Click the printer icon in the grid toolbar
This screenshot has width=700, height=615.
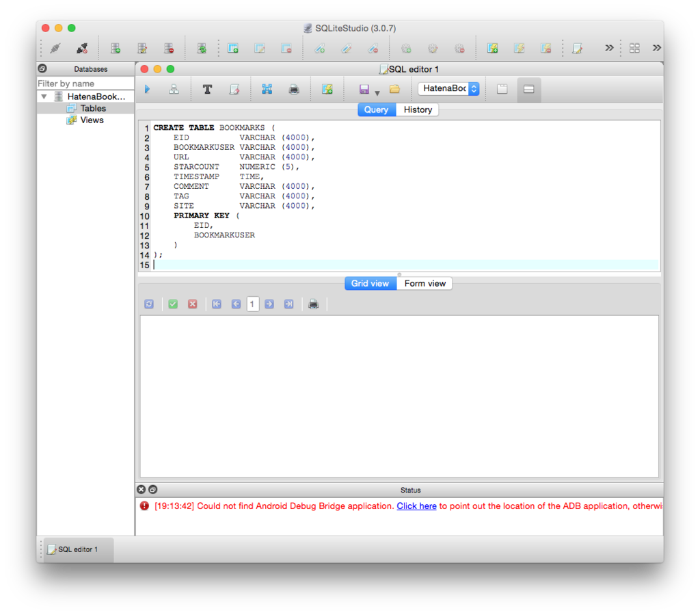click(313, 304)
